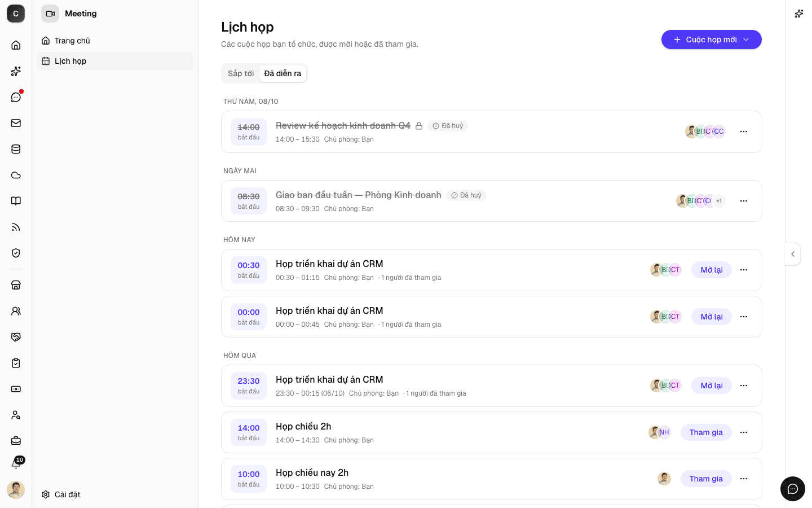Screen dimensions: 812x508
Task: Select the Đã diễn ra tab
Action: [283, 73]
